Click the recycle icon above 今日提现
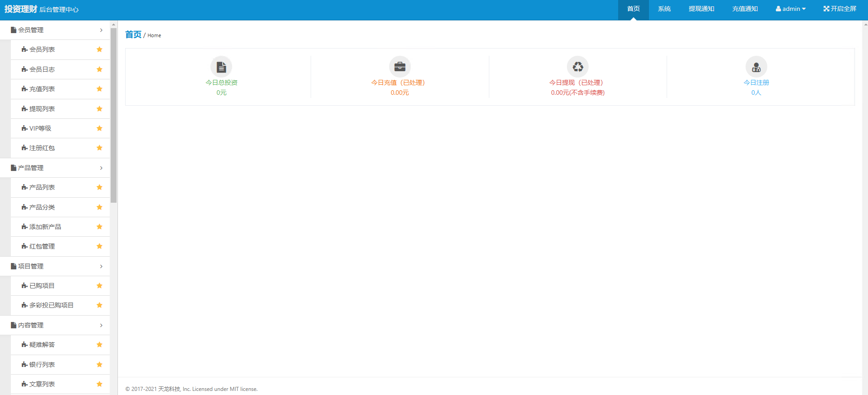Image resolution: width=868 pixels, height=395 pixels. point(578,67)
